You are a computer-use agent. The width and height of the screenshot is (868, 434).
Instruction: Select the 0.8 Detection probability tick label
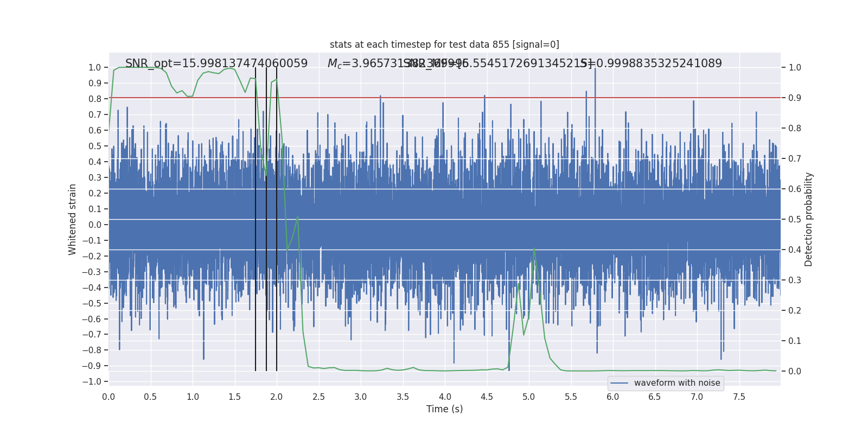[x=795, y=129]
